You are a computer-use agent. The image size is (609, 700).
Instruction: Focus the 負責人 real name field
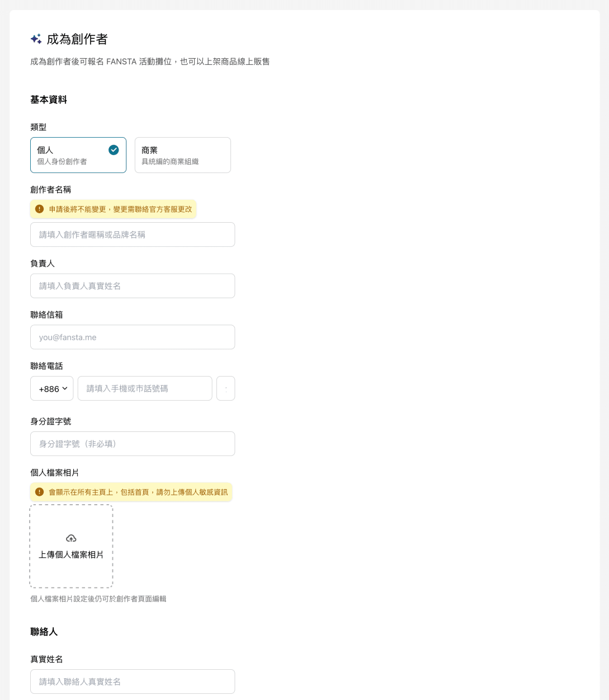point(133,286)
